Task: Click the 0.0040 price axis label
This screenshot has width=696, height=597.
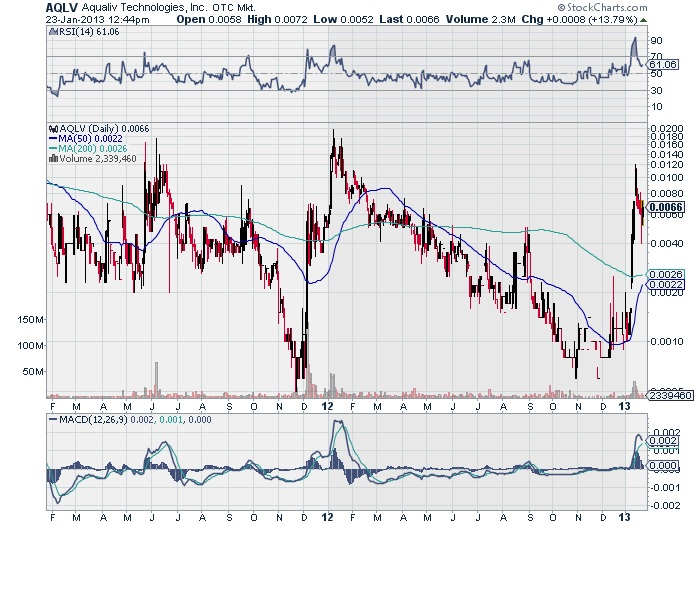Action: (666, 243)
